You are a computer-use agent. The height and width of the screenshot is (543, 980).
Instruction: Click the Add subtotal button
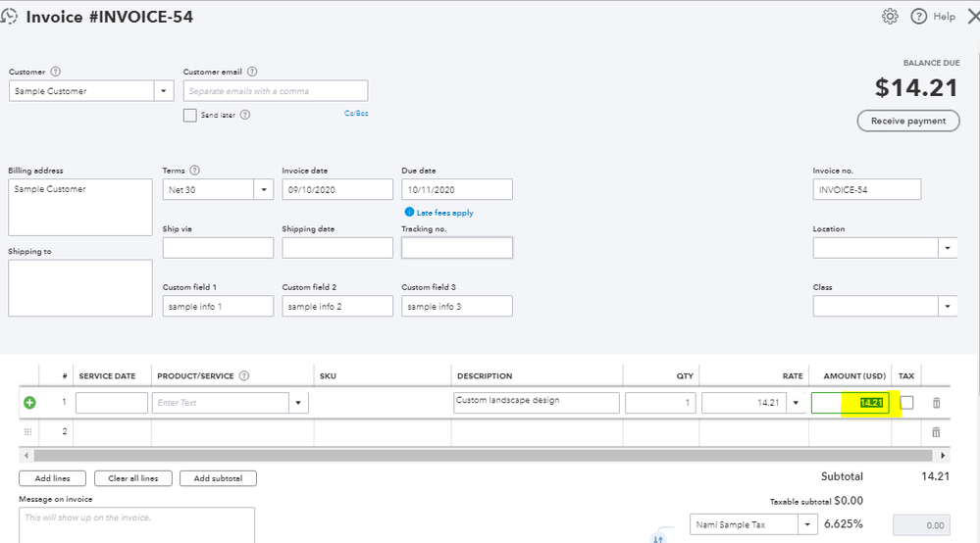click(x=218, y=478)
